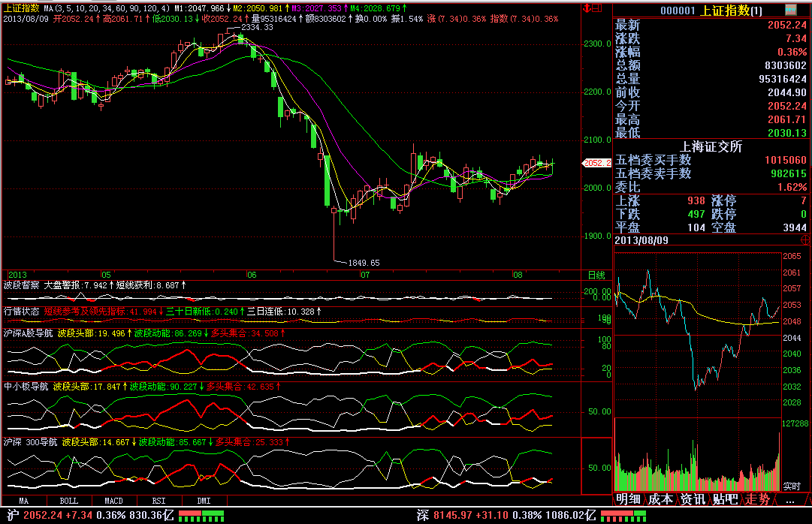Open the 成本 cost tab

pyautogui.click(x=661, y=499)
